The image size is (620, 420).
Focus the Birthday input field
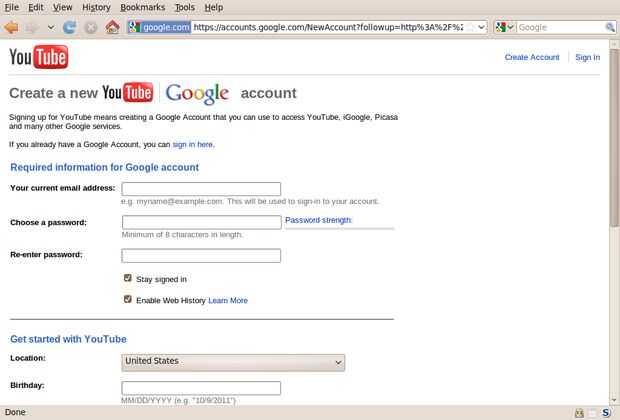[201, 388]
